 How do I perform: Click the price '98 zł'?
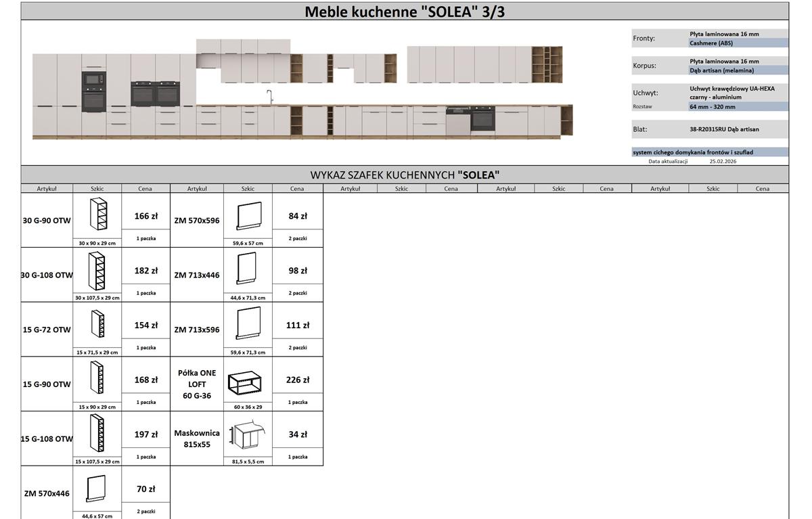click(298, 271)
